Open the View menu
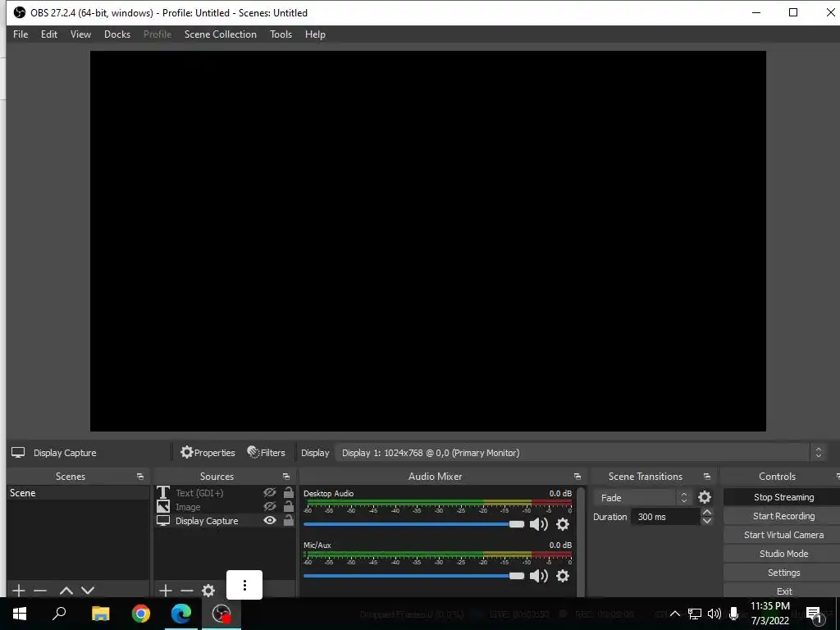840x630 pixels. point(80,34)
